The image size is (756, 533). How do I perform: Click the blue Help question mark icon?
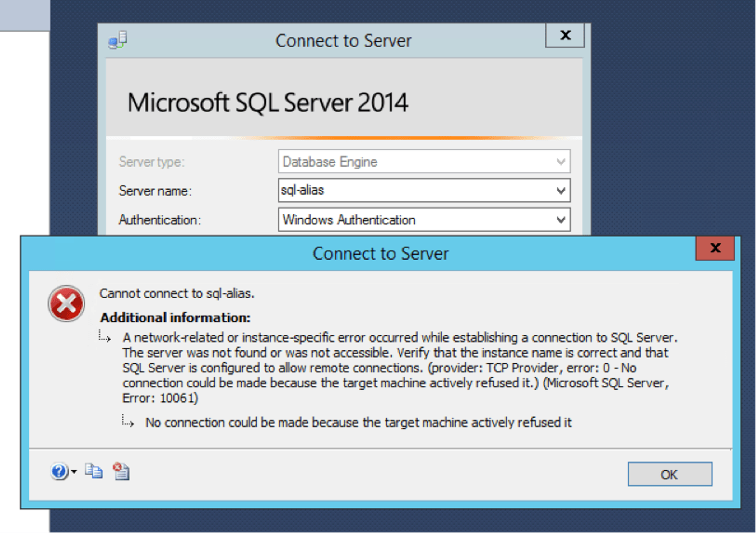coord(59,471)
